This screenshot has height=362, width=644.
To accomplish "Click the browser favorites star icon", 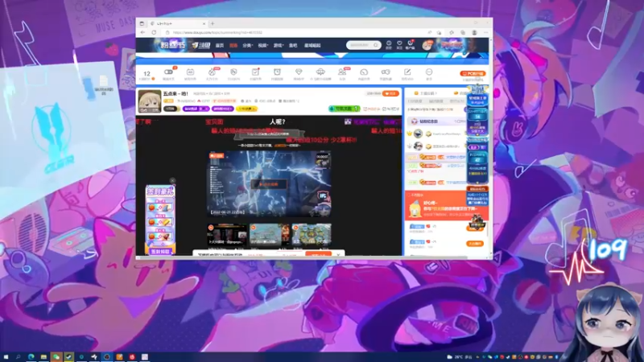I will pos(452,32).
